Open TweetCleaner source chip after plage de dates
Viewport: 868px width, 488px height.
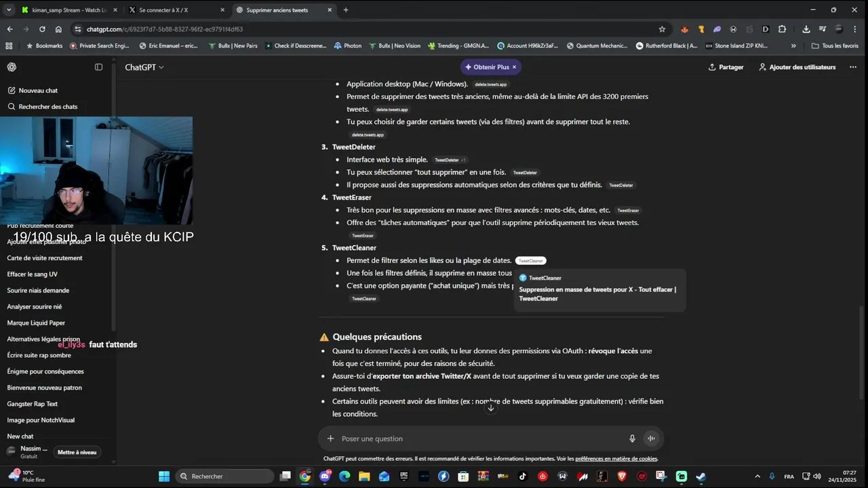pyautogui.click(x=531, y=261)
